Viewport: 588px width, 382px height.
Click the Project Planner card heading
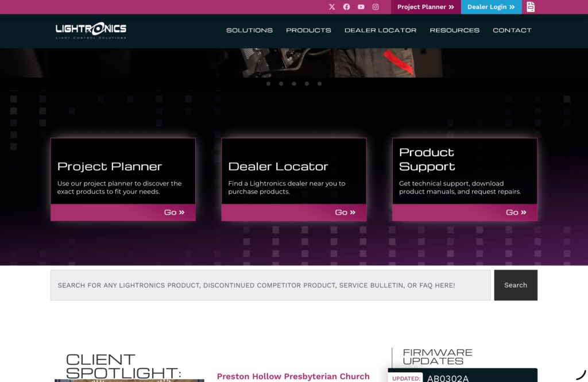110,166
